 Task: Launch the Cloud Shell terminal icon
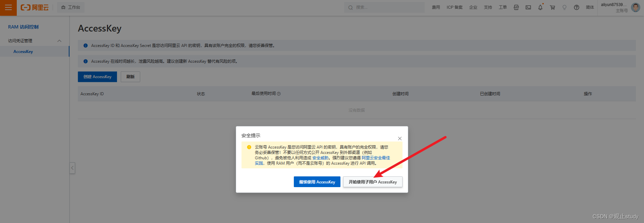coord(528,7)
